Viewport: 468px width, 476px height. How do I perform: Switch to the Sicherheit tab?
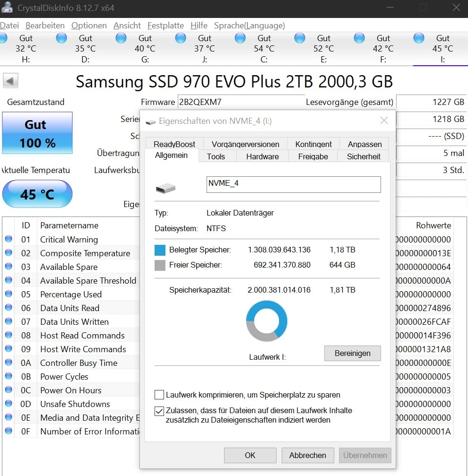(x=364, y=156)
